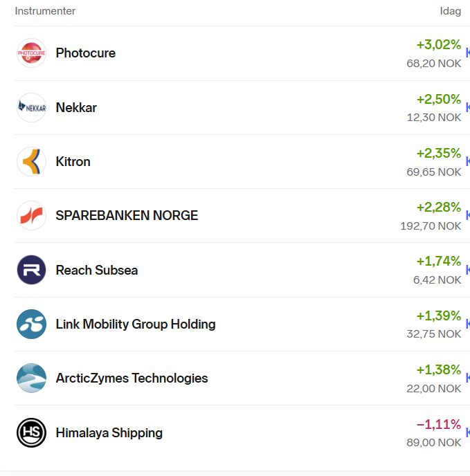Screen dimensions: 470x476
Task: Click the ArcticZymes Technologies logo icon
Action: tap(31, 378)
